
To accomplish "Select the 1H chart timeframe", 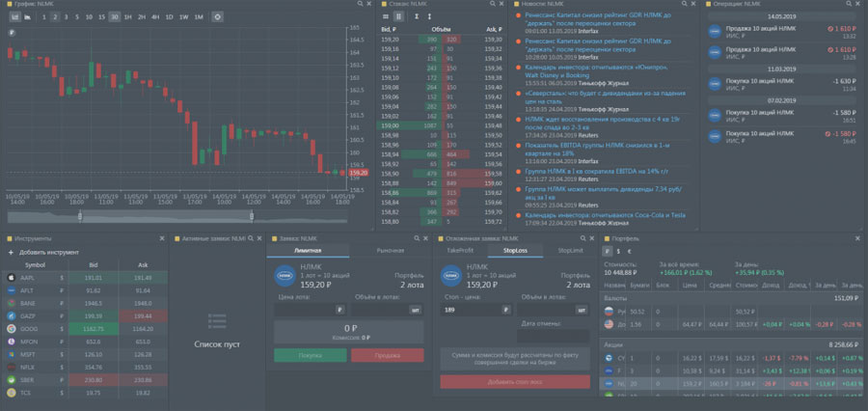I will (x=128, y=17).
